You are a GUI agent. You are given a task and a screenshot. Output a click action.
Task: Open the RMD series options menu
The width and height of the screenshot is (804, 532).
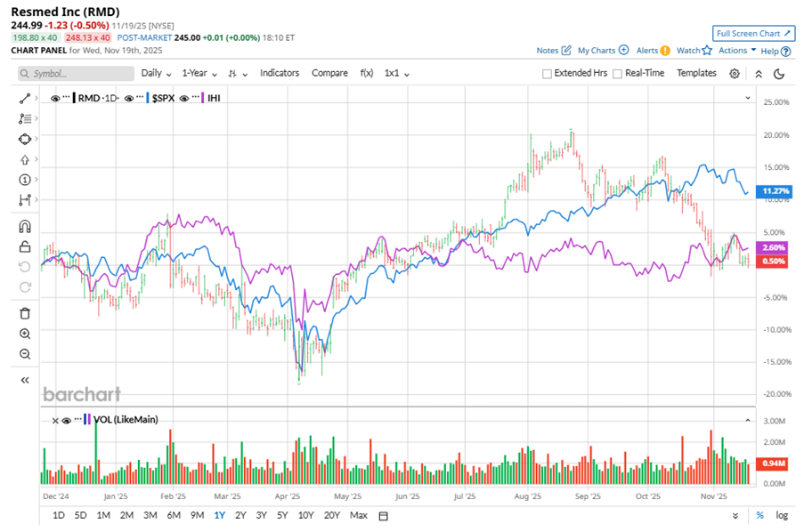tap(66, 97)
